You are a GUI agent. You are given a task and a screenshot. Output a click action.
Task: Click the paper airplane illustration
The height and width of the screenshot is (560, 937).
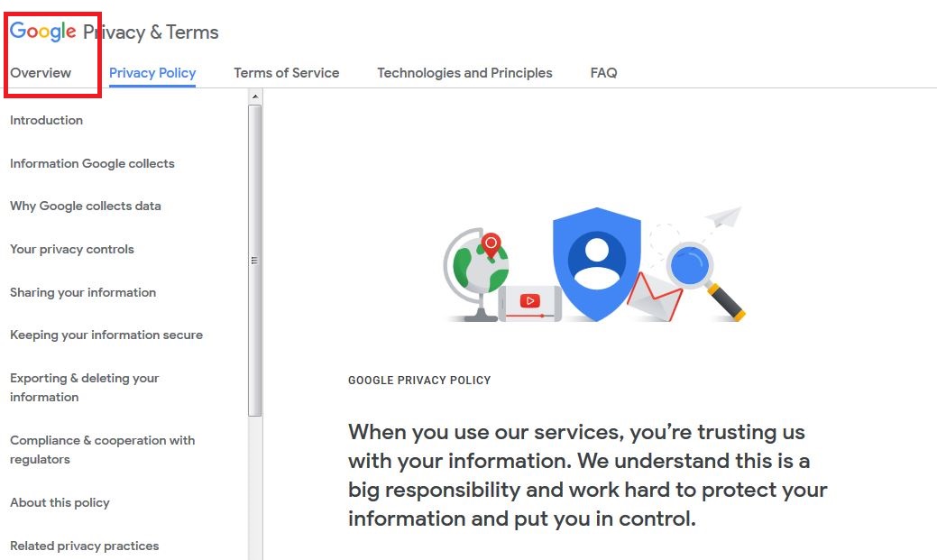click(x=723, y=217)
